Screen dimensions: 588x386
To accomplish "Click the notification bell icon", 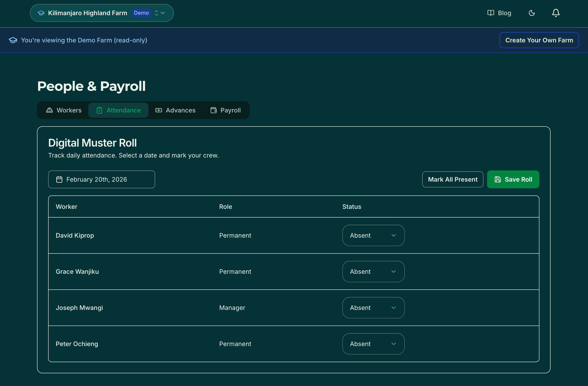I will [556, 13].
